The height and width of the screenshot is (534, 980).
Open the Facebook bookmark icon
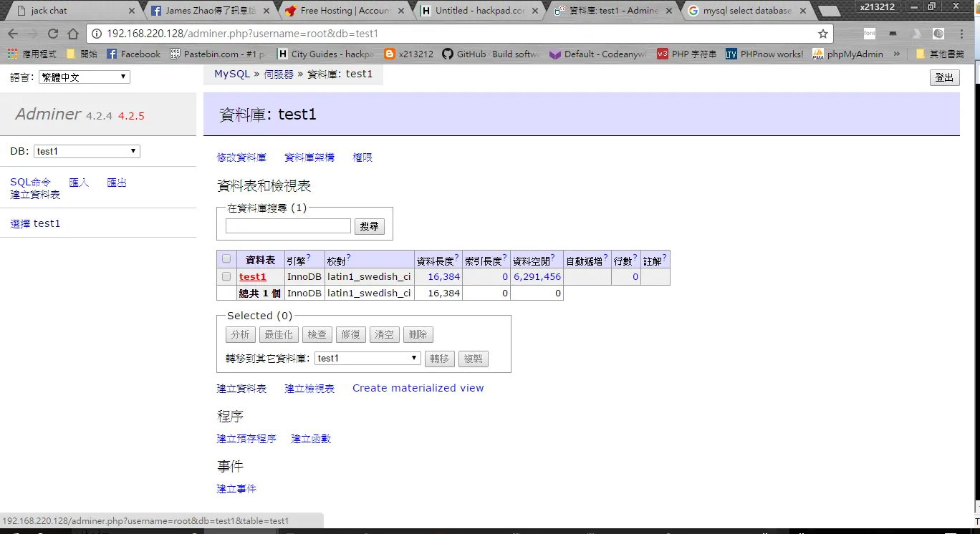[112, 54]
